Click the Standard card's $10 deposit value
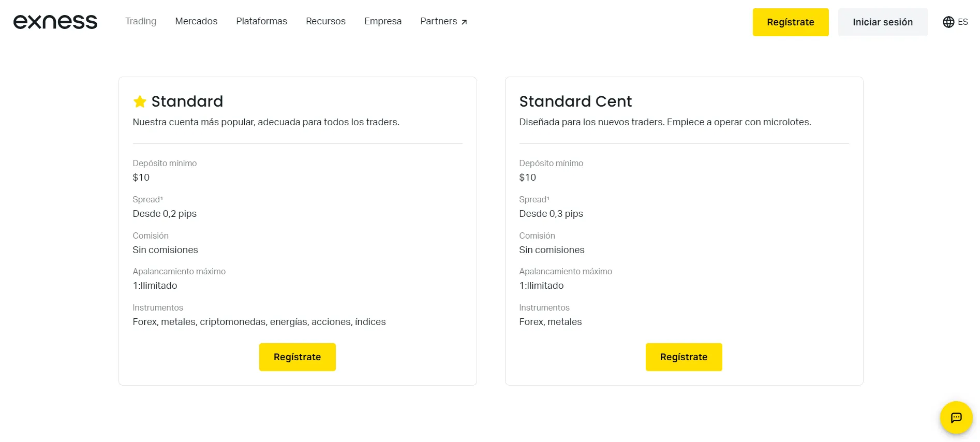The image size is (980, 442). (x=141, y=178)
